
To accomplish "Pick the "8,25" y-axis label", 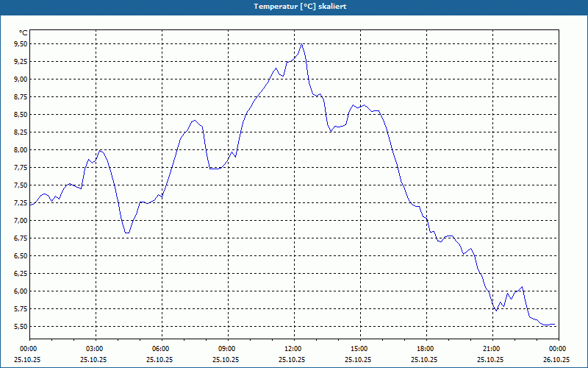I will point(21,132).
